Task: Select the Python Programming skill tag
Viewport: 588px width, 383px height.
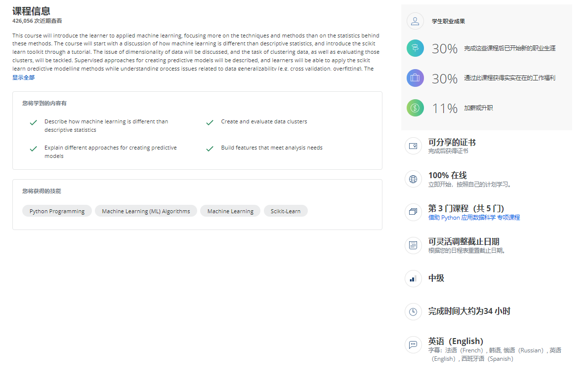Action: click(57, 211)
